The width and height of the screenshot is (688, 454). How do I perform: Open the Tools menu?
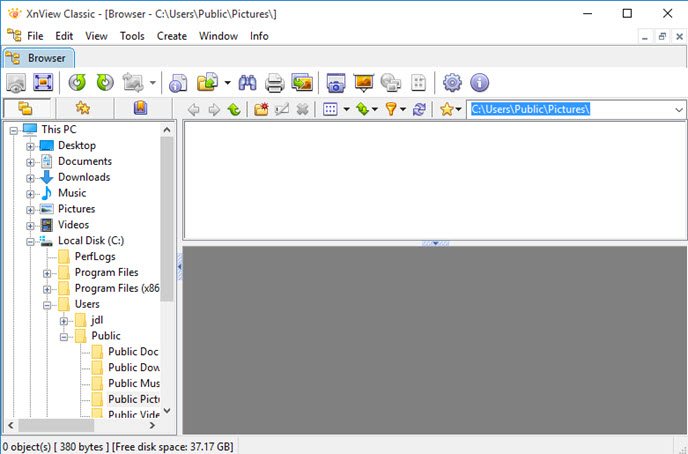click(x=132, y=36)
